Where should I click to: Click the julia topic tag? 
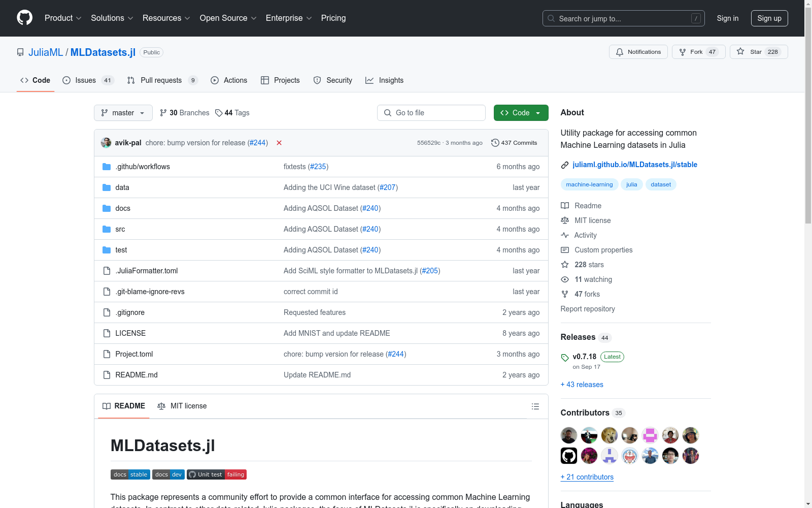(632, 184)
